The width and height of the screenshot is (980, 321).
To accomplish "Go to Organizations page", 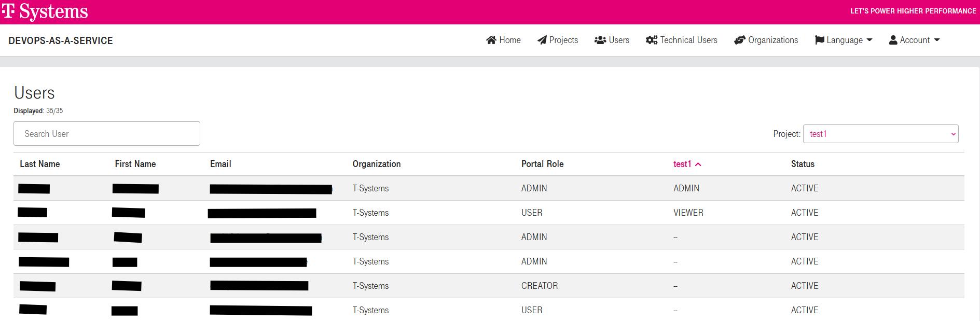I will 772,40.
